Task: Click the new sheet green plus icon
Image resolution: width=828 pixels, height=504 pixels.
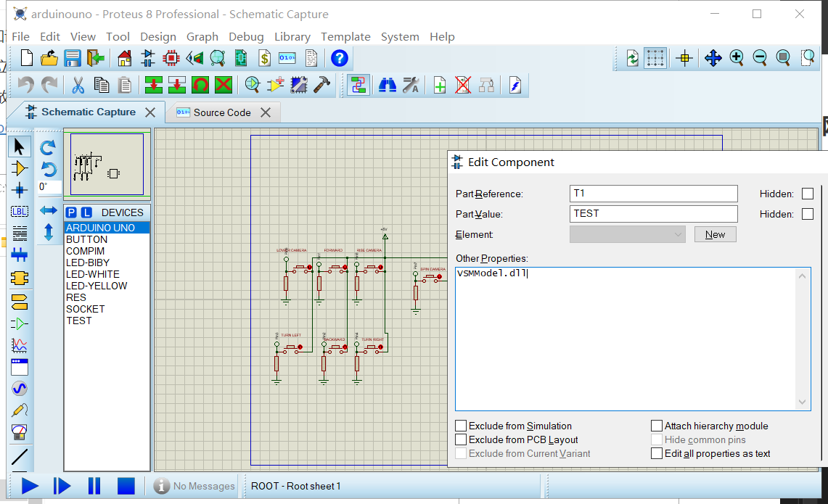Action: (x=439, y=85)
